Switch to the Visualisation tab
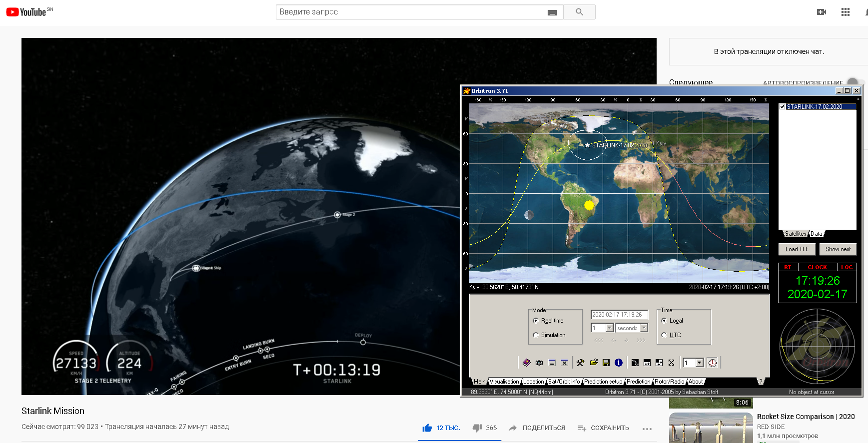The height and width of the screenshot is (443, 868). tap(504, 382)
